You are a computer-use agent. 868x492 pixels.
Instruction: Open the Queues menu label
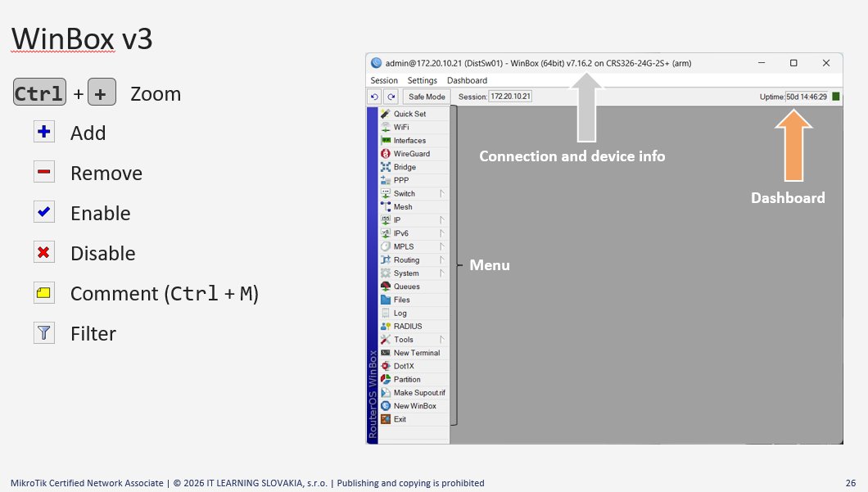point(407,287)
